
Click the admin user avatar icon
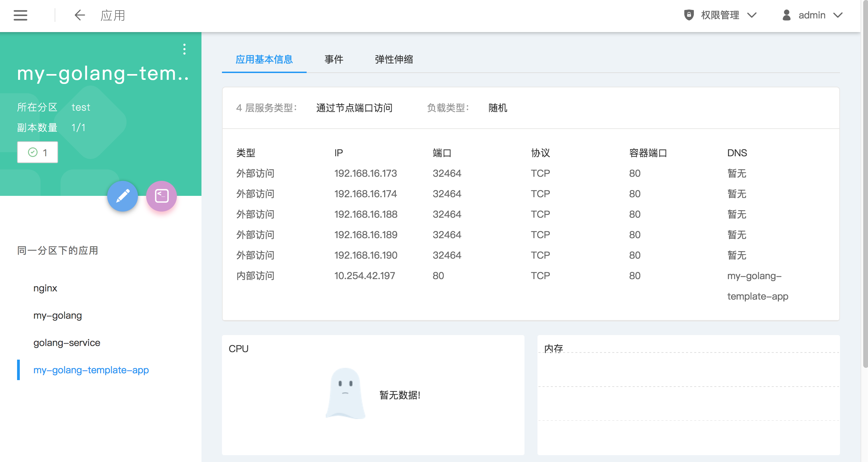[786, 15]
